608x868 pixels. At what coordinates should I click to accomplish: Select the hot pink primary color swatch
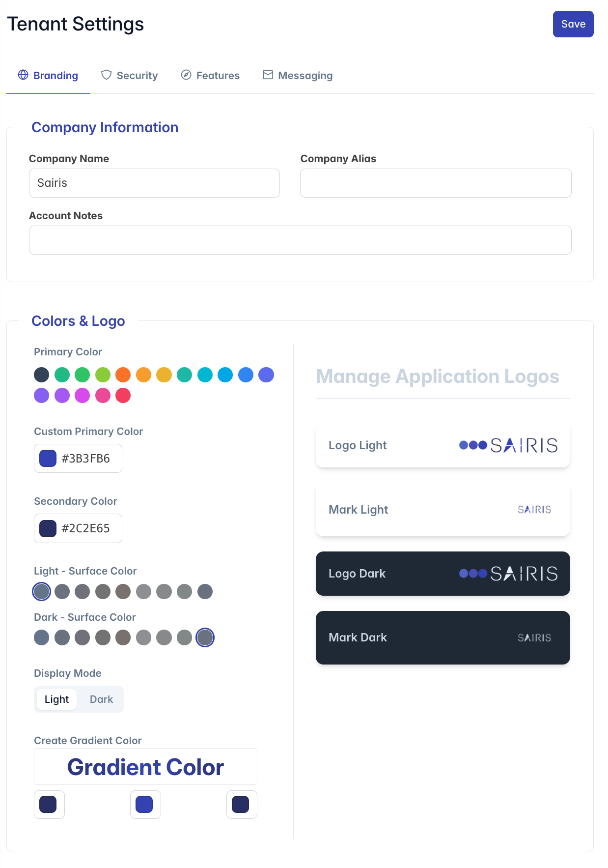tap(103, 395)
